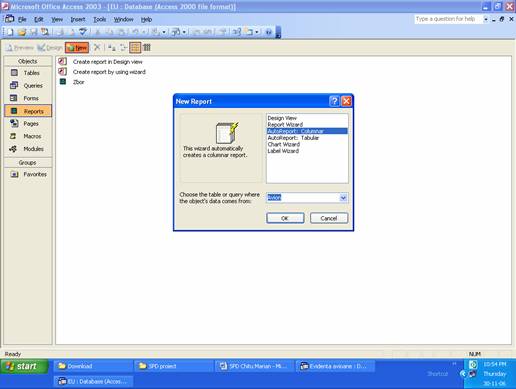The width and height of the screenshot is (516, 389).
Task: Click the Objects bar header
Action: [x=28, y=61]
